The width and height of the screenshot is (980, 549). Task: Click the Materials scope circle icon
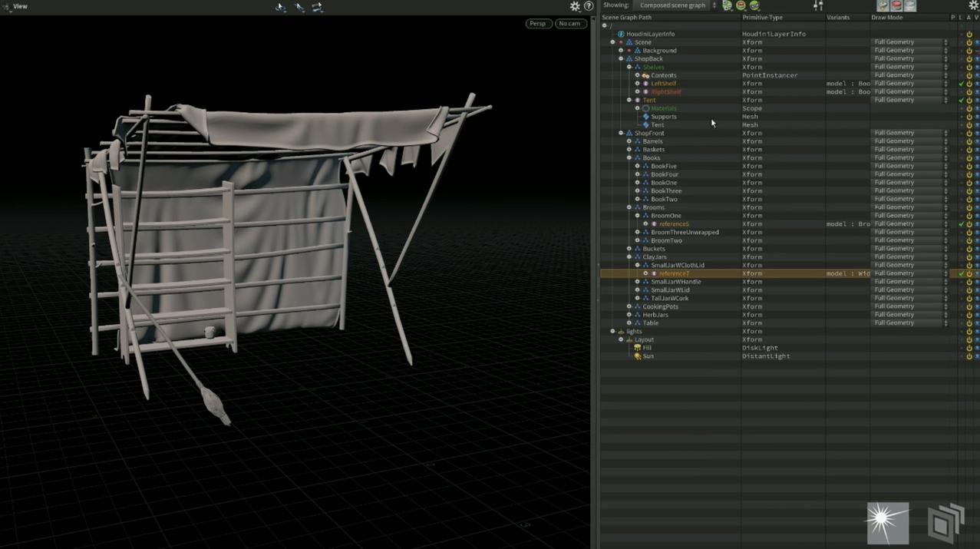point(646,108)
